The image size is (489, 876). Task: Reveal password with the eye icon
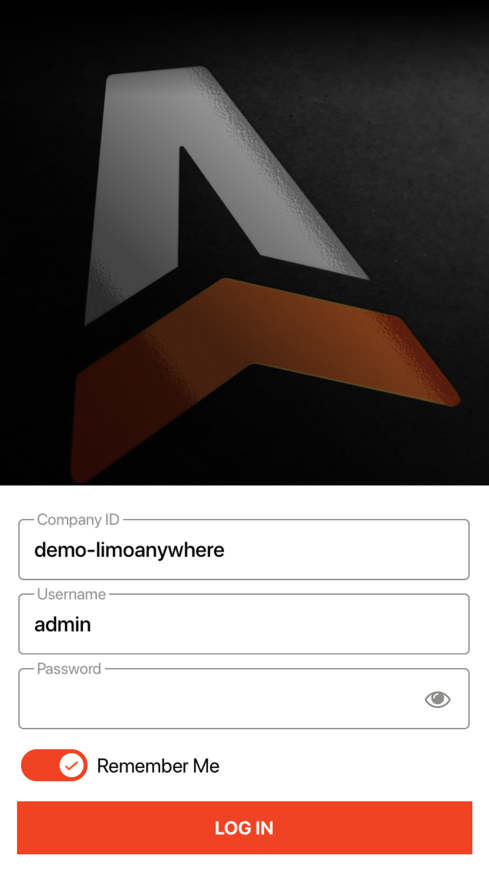pos(437,699)
